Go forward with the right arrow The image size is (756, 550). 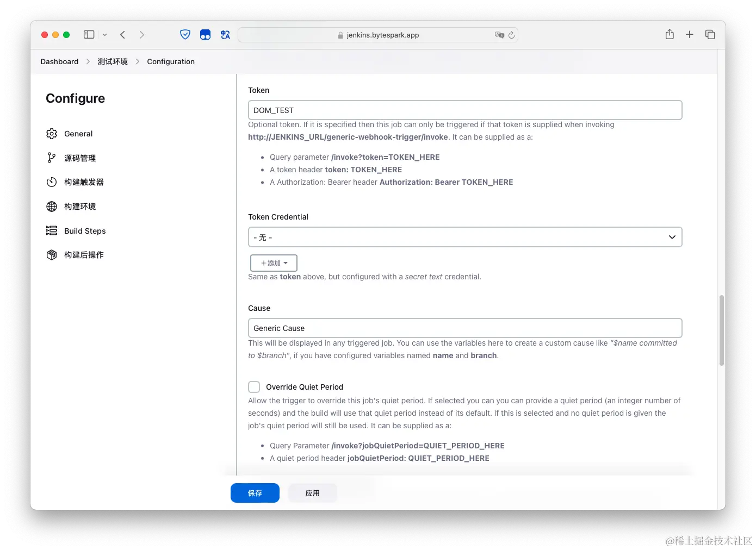pos(142,35)
